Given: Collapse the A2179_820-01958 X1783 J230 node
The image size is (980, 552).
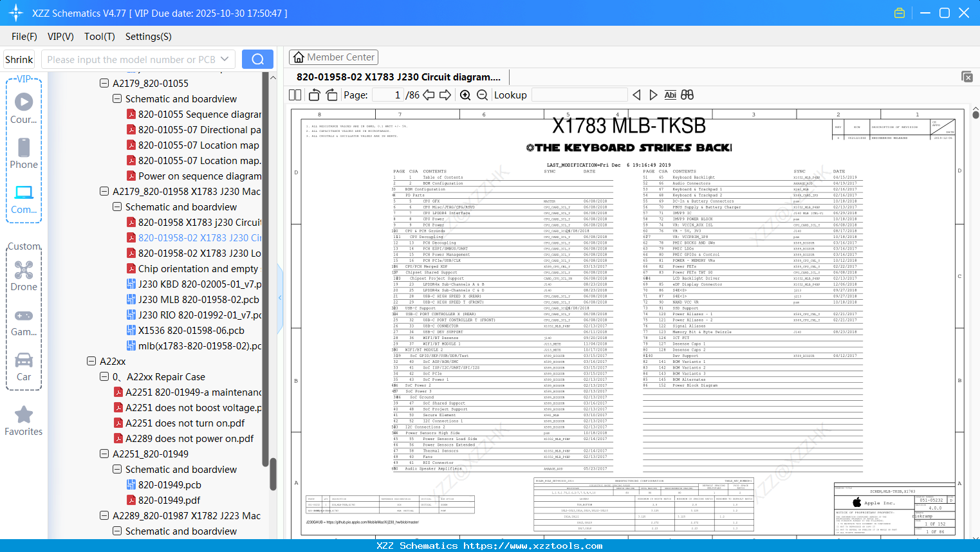Looking at the screenshot, I should click(x=104, y=191).
